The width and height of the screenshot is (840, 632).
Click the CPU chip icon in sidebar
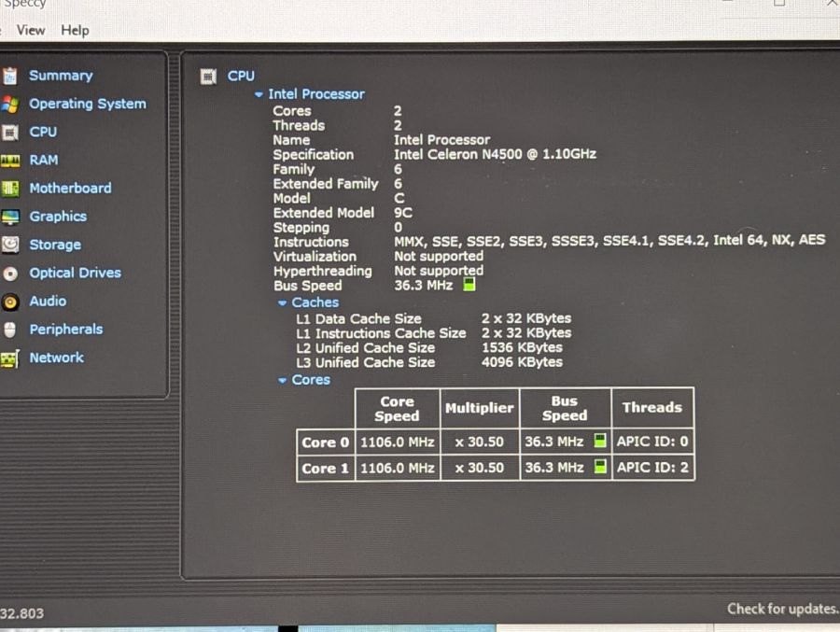[9, 133]
